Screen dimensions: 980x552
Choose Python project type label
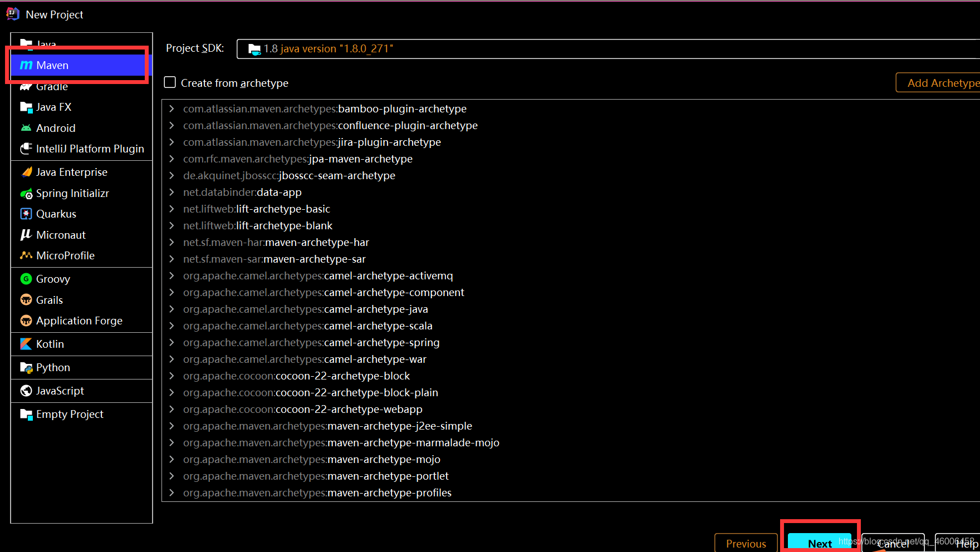(53, 368)
